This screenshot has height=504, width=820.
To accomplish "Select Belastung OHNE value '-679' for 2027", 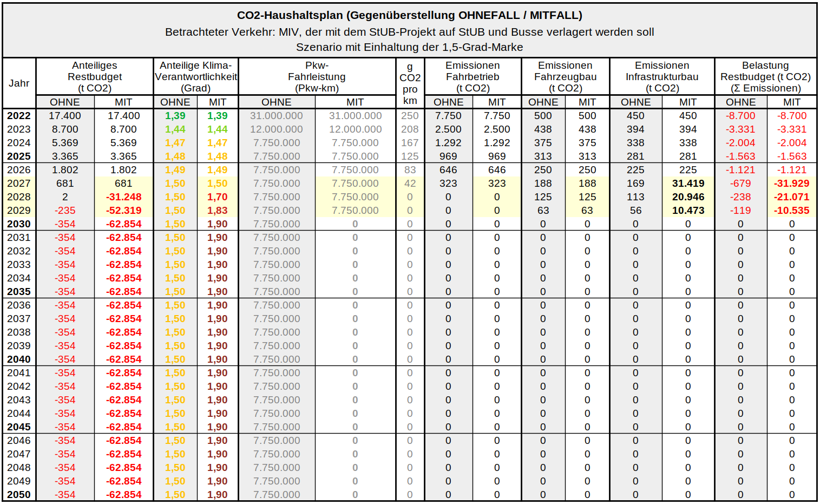I will [x=740, y=184].
